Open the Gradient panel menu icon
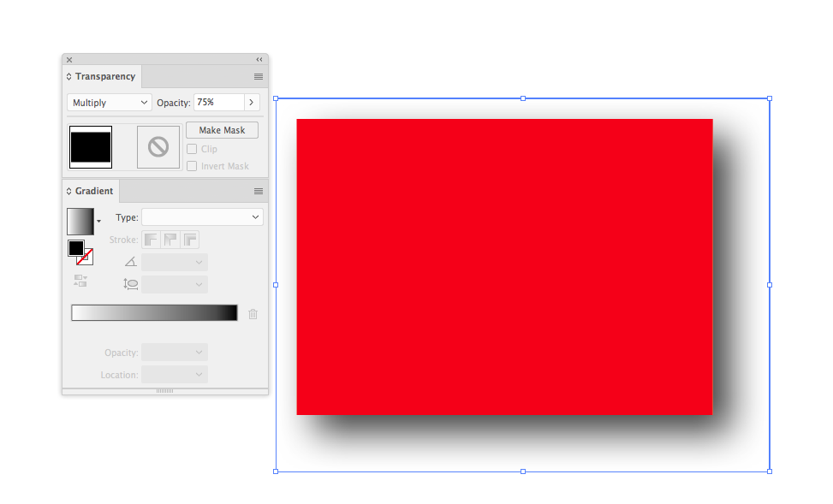 [x=259, y=191]
